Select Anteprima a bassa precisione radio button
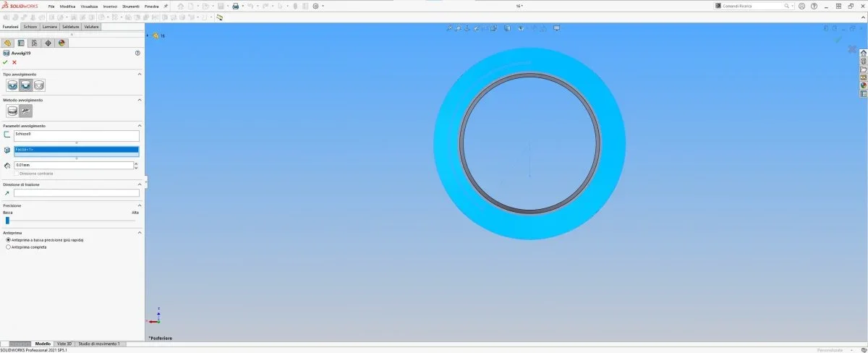The height and width of the screenshot is (353, 868). coord(8,239)
